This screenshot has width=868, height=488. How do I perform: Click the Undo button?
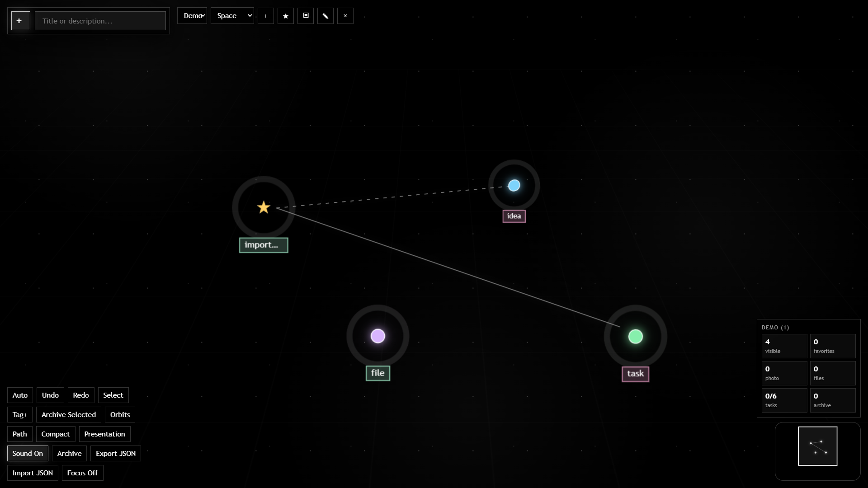pyautogui.click(x=50, y=395)
